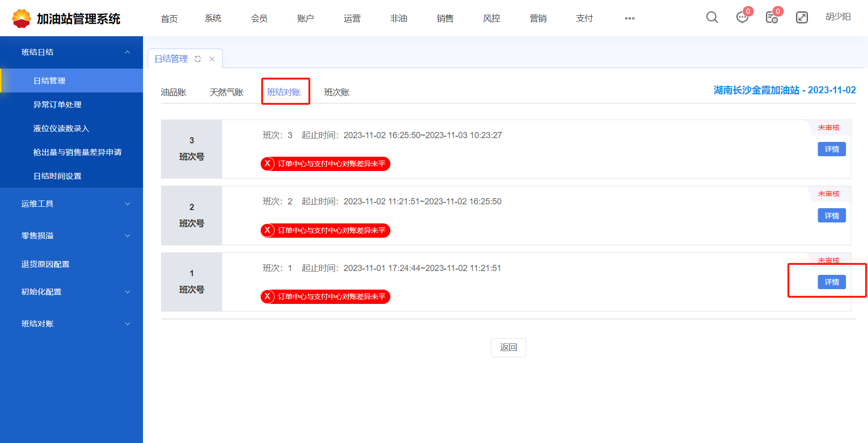Expand the 运维工具 sidebar menu
Screen dimensions: 868x443
127,204
